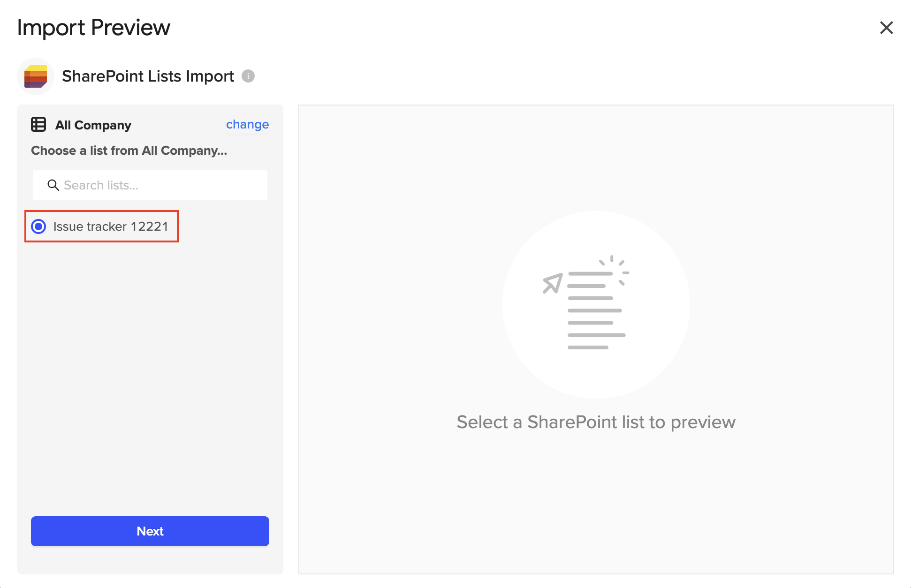
Task: Click the arrow pointer in placeholder illustration
Action: coord(552,283)
